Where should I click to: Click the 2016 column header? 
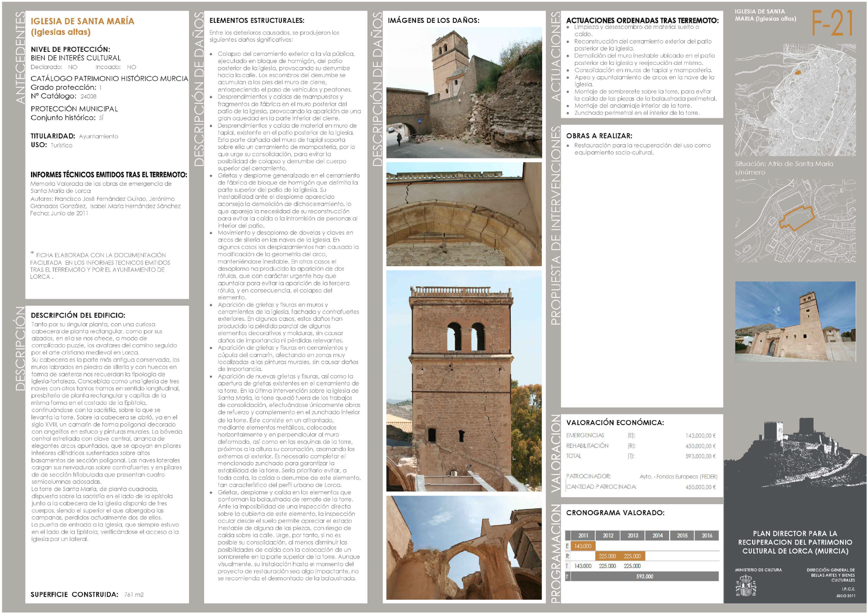coord(707,536)
